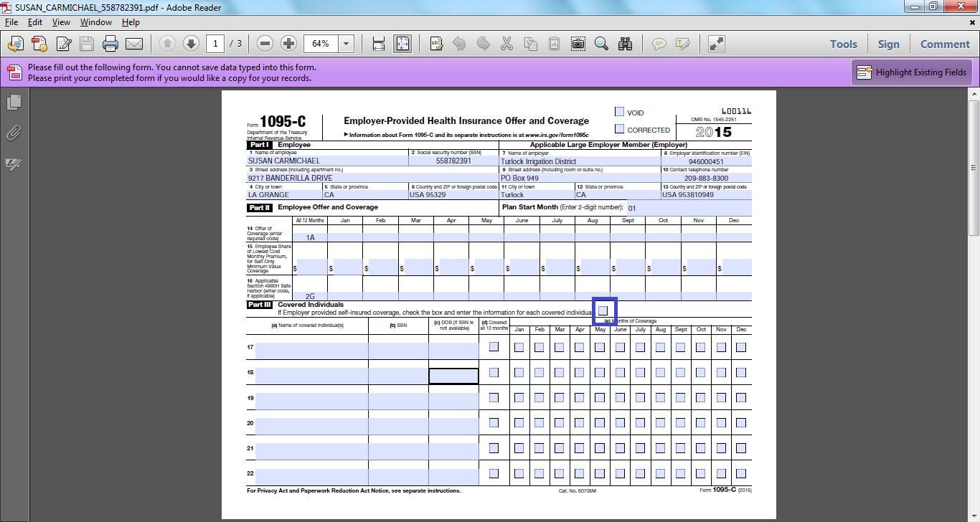This screenshot has height=522, width=980.
Task: Click the page number input field
Action: [215, 44]
